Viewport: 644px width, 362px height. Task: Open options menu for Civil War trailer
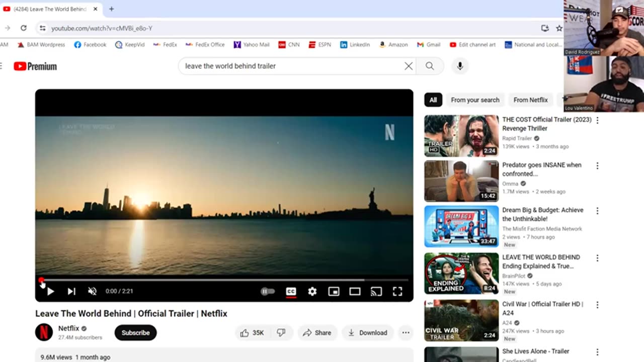pyautogui.click(x=597, y=305)
